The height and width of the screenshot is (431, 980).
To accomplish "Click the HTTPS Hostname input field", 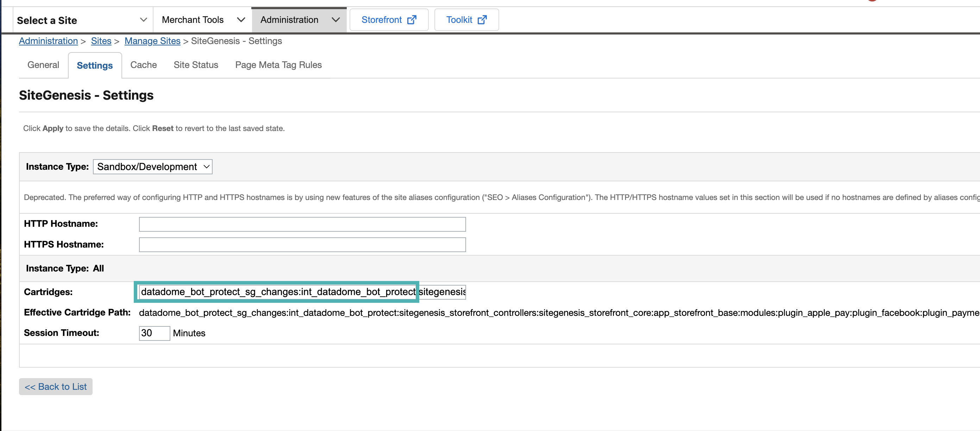I will [302, 244].
